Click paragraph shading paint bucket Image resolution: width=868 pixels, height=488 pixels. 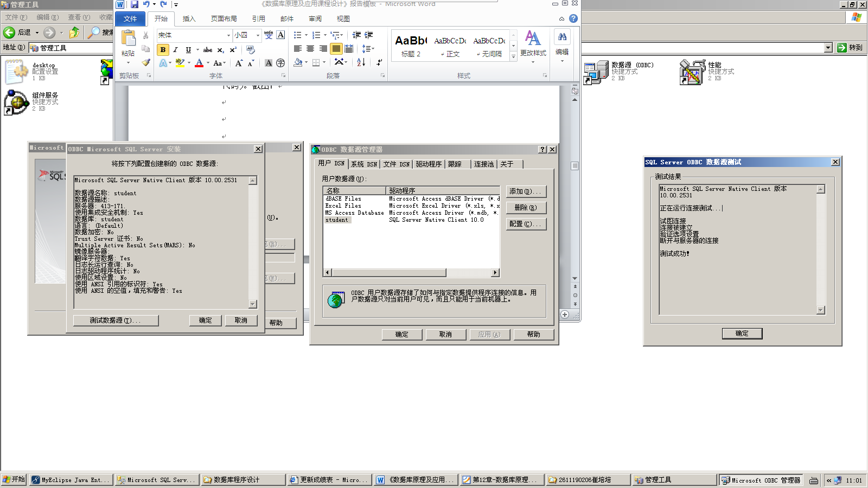coord(298,62)
